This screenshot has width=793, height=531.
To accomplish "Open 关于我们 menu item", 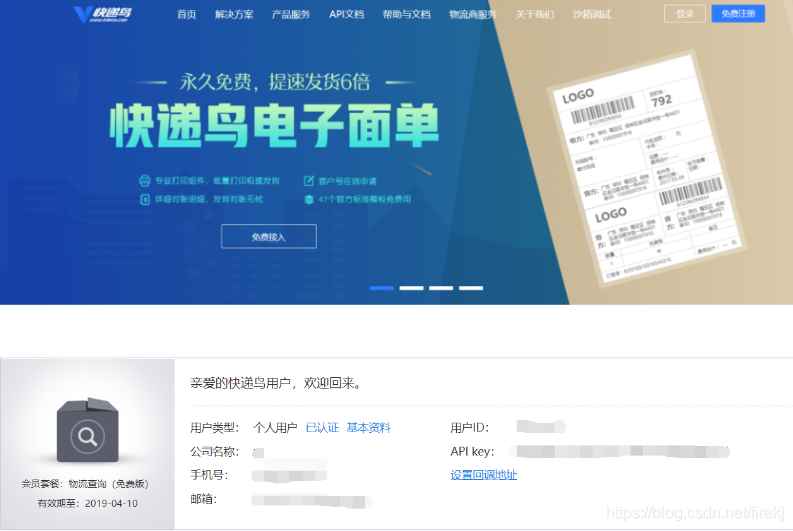I will 535,14.
